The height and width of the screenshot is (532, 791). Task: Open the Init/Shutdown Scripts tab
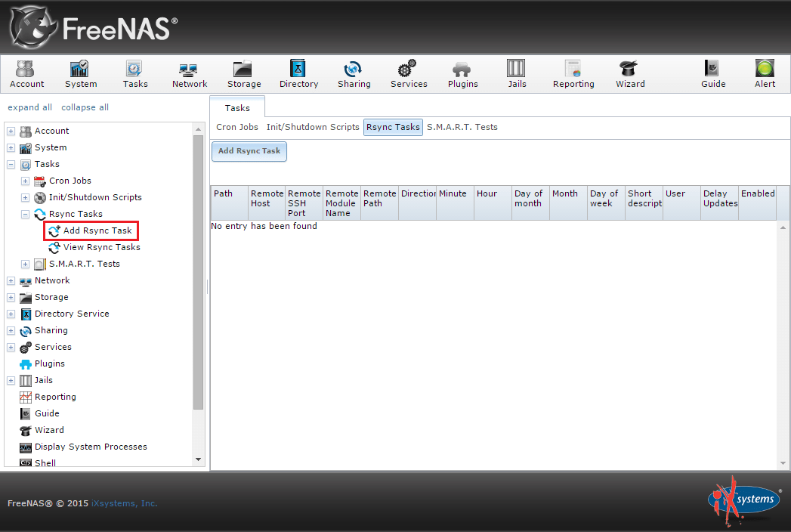click(x=313, y=127)
